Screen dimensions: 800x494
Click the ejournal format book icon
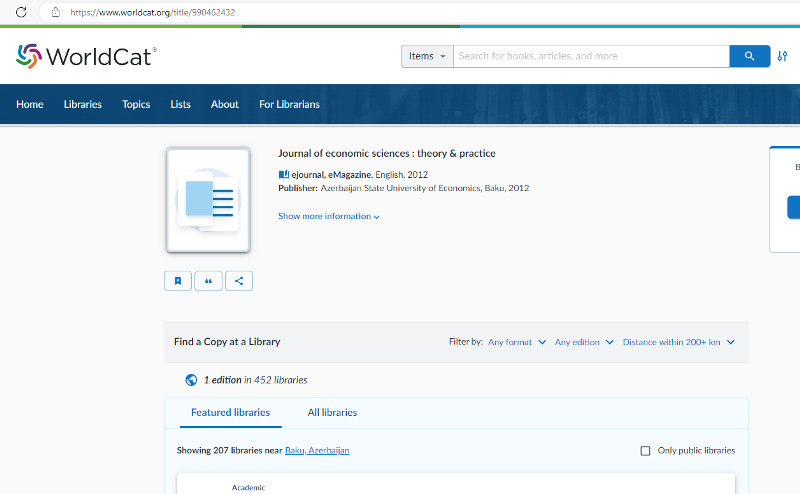click(x=284, y=175)
